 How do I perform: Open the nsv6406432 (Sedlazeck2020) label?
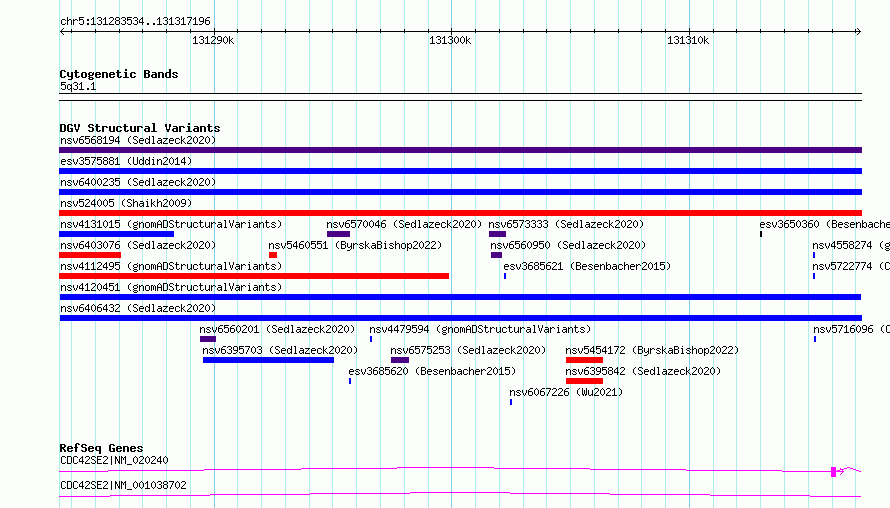(x=138, y=308)
